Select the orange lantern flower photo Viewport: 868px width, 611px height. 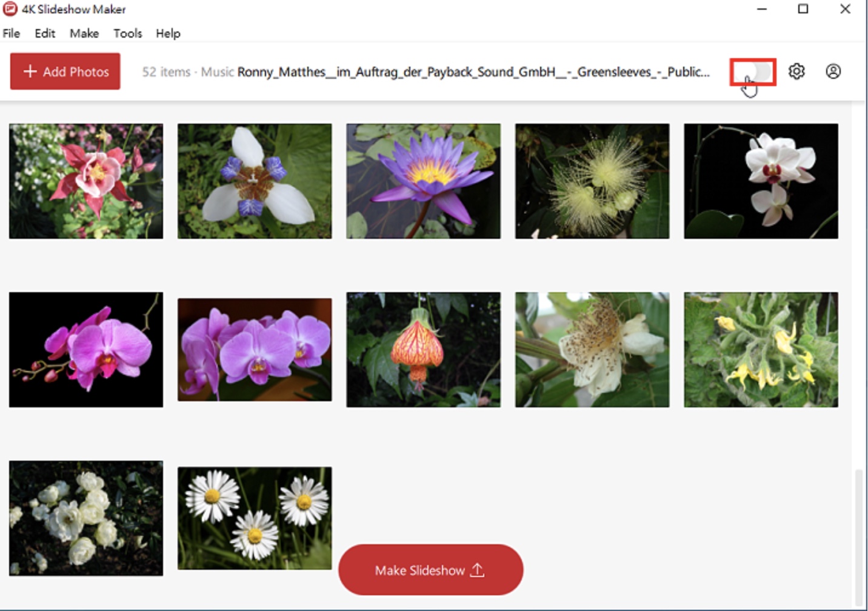(424, 350)
